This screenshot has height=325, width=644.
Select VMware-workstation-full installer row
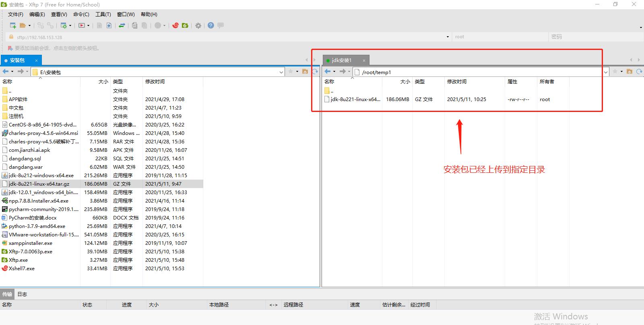[x=101, y=234]
